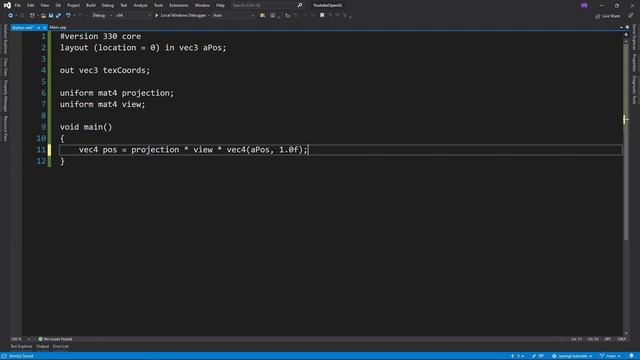Open the Tools menu

(158, 5)
